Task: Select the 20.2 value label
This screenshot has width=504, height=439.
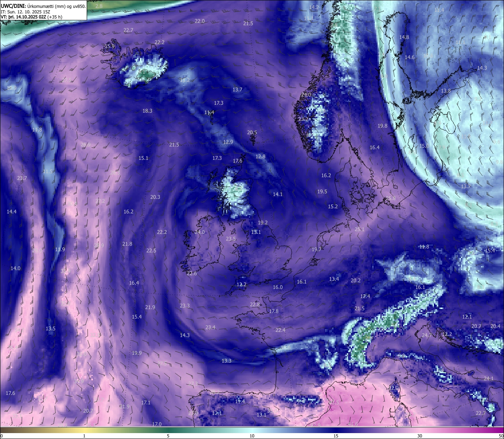Action: pyautogui.click(x=356, y=280)
